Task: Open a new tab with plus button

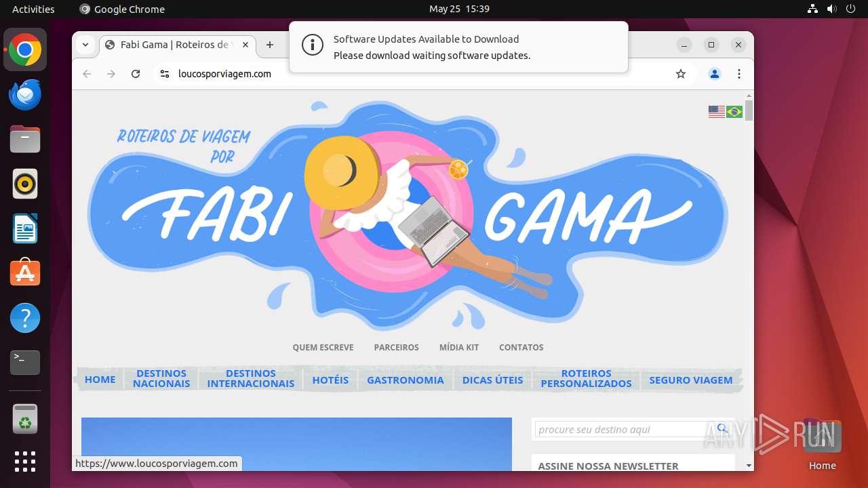Action: click(x=270, y=45)
